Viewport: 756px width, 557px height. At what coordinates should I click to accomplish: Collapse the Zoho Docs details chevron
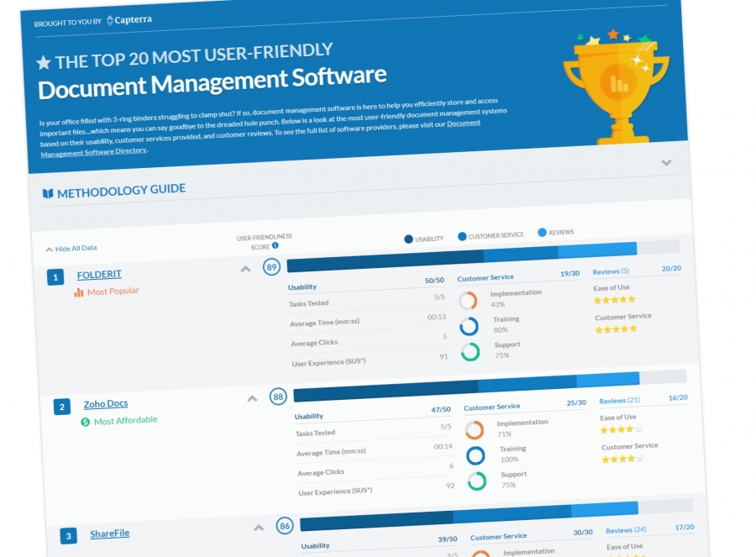tap(252, 398)
